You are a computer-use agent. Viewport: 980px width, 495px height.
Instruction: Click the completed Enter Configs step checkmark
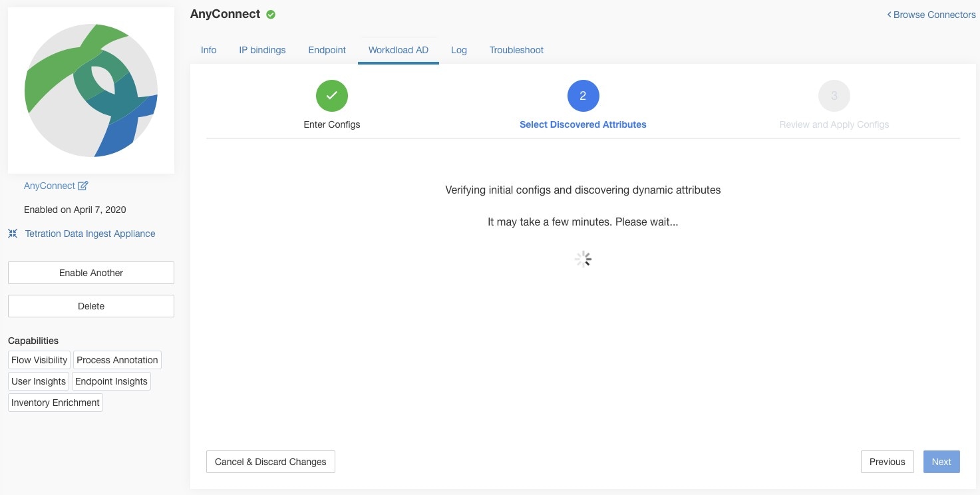(x=332, y=96)
